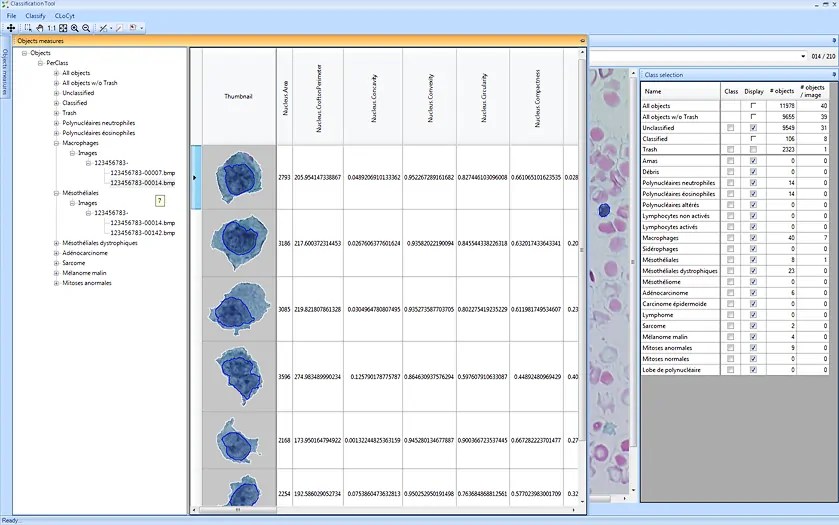Click the Nucleus Area column header
Screen dimensions: 839x525
[285, 97]
